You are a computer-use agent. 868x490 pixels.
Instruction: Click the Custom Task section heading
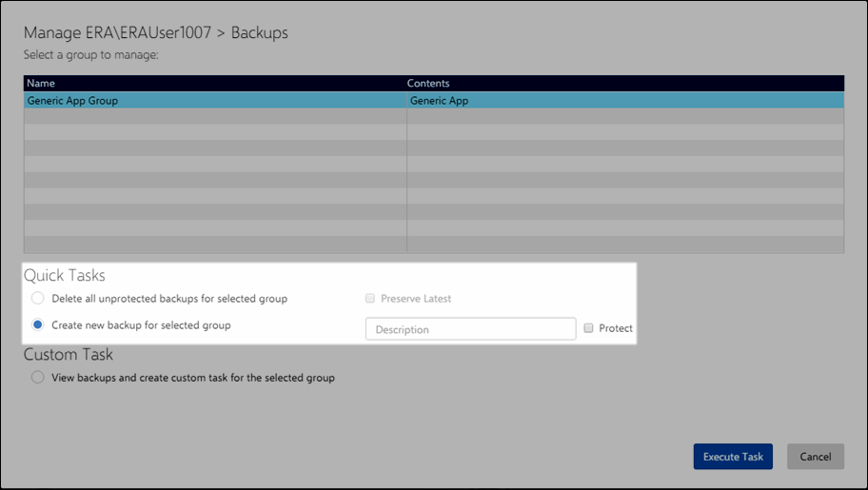coord(69,355)
